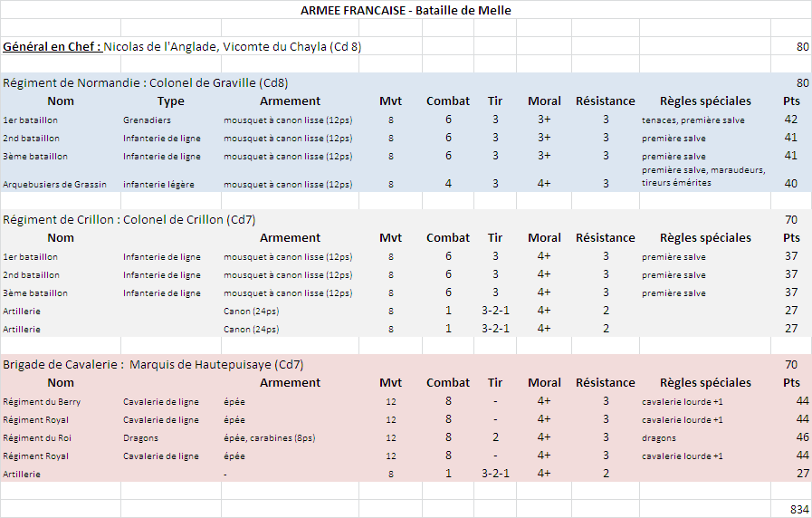Select 'Nicolas de l'Anglade, Vicomte du Chayla (Cd 8)'

click(233, 46)
